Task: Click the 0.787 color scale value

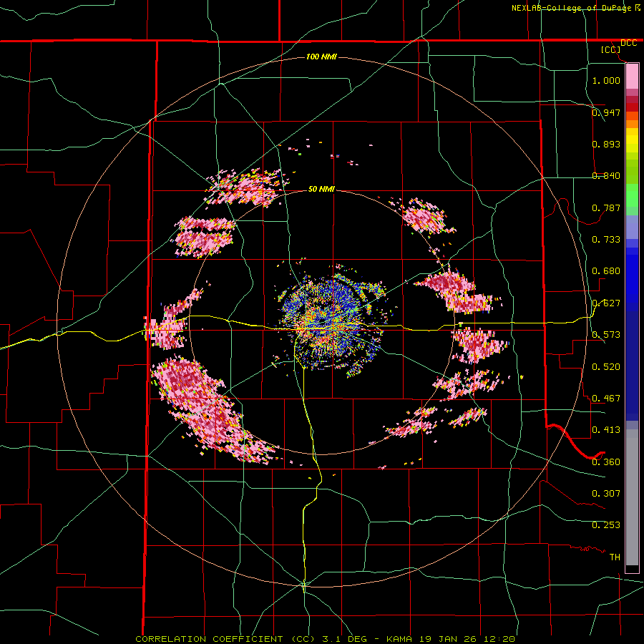Action: (x=606, y=208)
